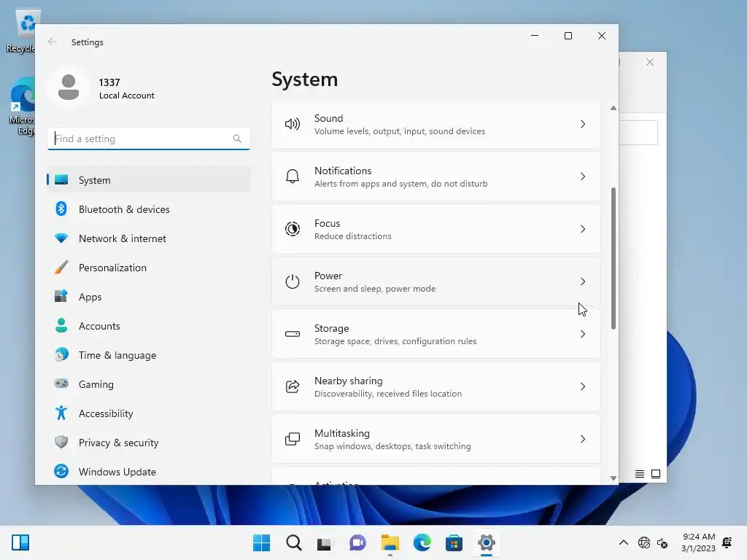Select System in the sidebar
Image resolution: width=747 pixels, height=560 pixels.
(x=149, y=180)
